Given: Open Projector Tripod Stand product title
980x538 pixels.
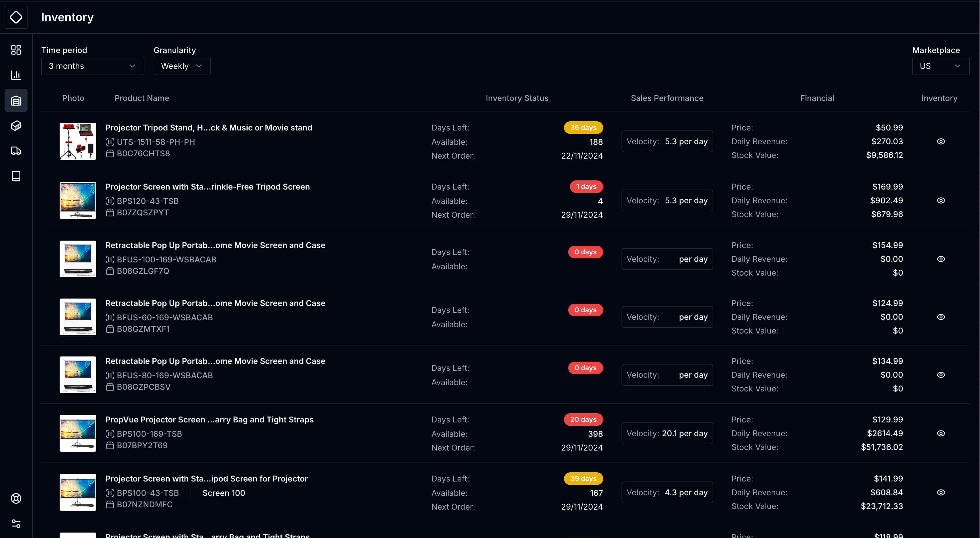Looking at the screenshot, I should tap(209, 128).
